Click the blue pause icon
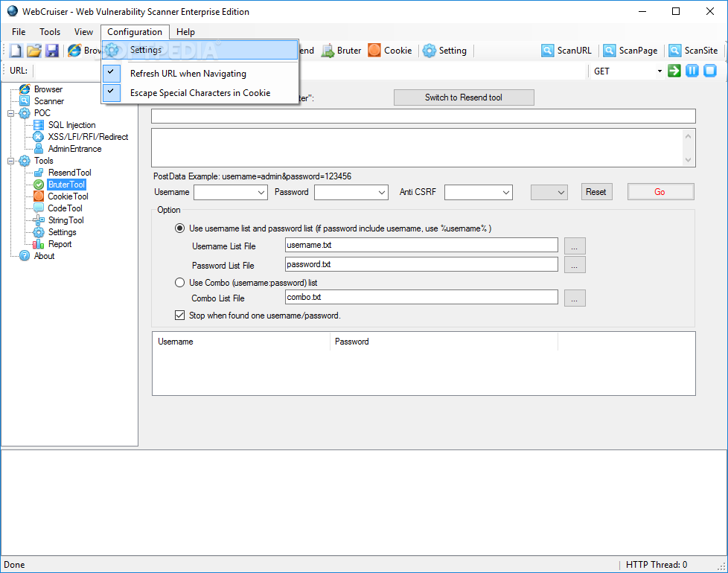This screenshot has width=728, height=573. (692, 71)
